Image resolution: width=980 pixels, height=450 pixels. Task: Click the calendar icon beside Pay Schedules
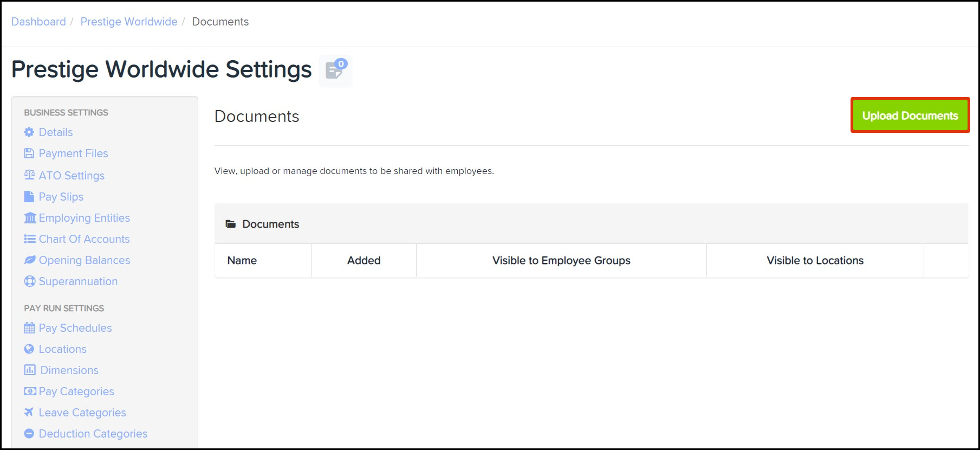(x=29, y=328)
